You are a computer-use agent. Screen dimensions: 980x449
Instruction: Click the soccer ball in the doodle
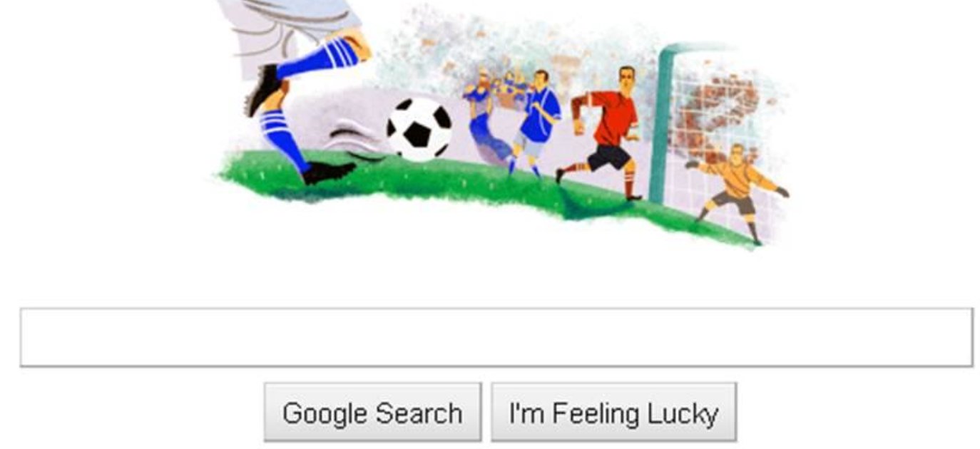419,129
